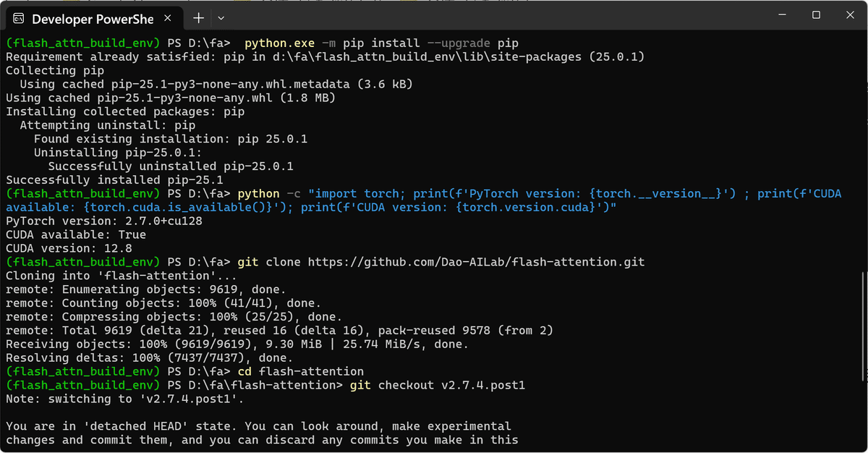
Task: Minimize the terminal window
Action: pos(781,15)
